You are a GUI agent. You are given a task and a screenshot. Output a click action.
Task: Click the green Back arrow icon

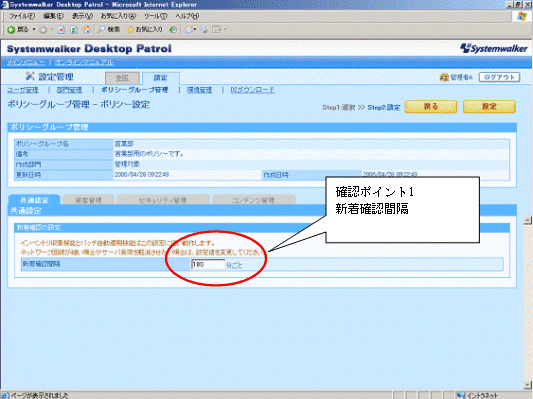pos(11,30)
